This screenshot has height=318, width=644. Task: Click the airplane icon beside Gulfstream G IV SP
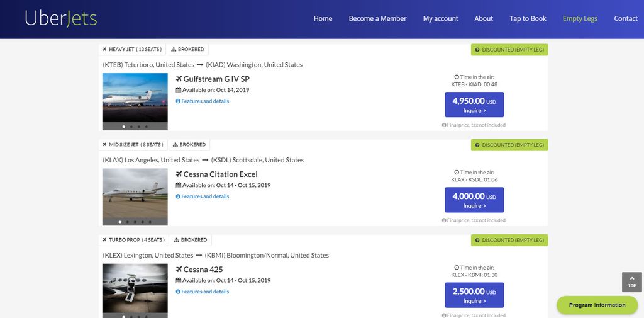(x=179, y=79)
